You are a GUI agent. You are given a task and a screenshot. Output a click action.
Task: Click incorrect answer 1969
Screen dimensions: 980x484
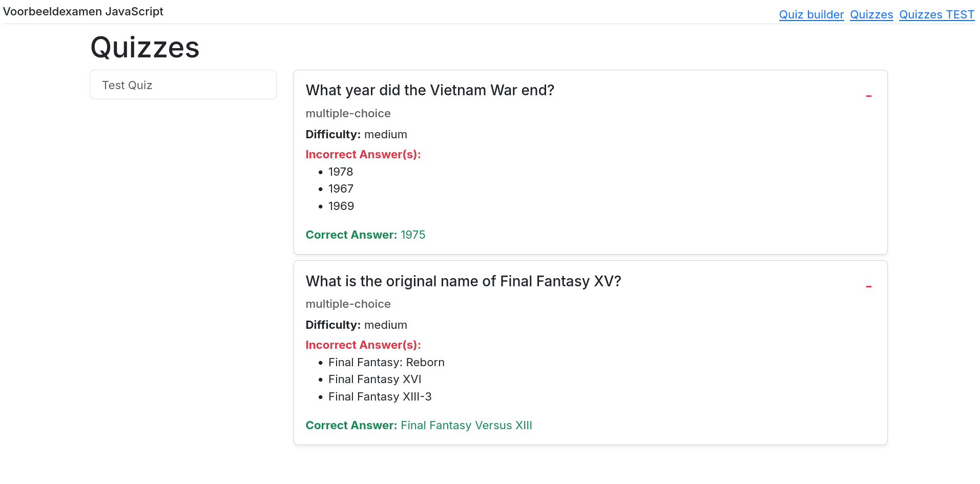click(x=341, y=206)
